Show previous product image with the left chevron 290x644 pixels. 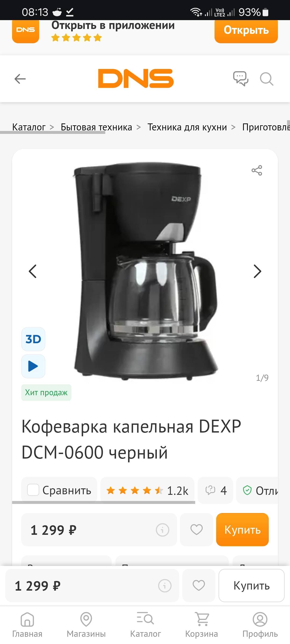tap(33, 271)
